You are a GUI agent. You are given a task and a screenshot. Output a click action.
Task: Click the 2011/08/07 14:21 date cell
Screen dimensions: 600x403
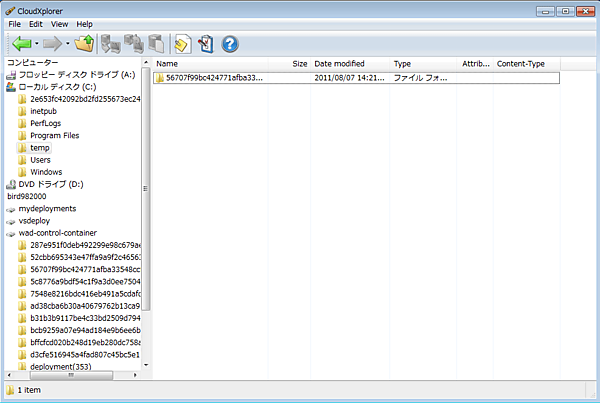pyautogui.click(x=349, y=78)
